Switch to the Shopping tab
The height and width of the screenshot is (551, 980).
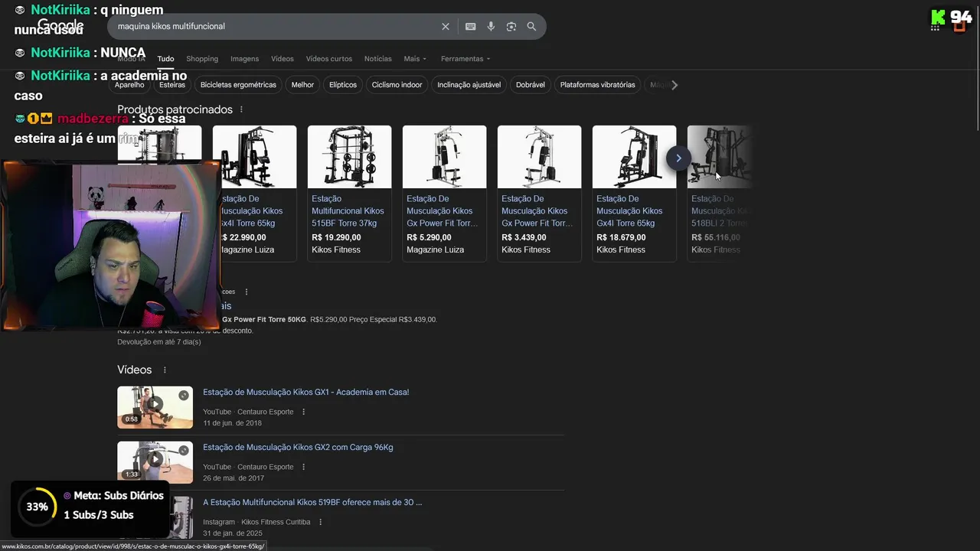202,59
